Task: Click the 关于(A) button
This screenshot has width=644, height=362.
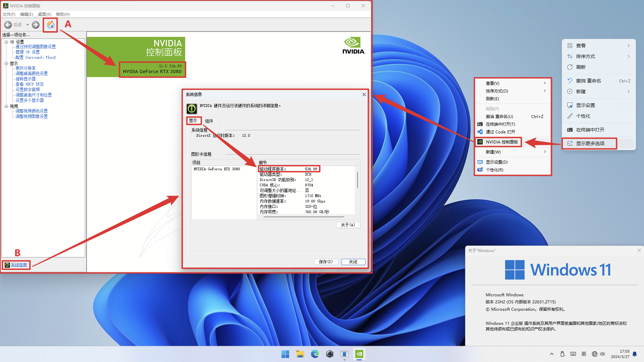Action: point(348,225)
